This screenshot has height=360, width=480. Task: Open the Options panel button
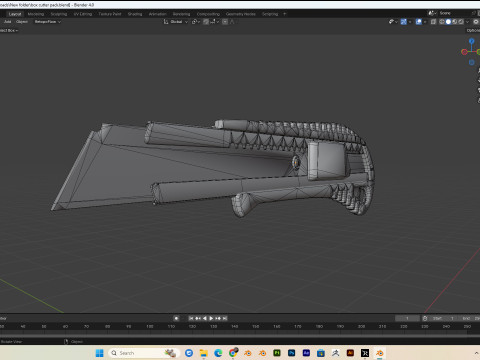[x=473, y=30]
